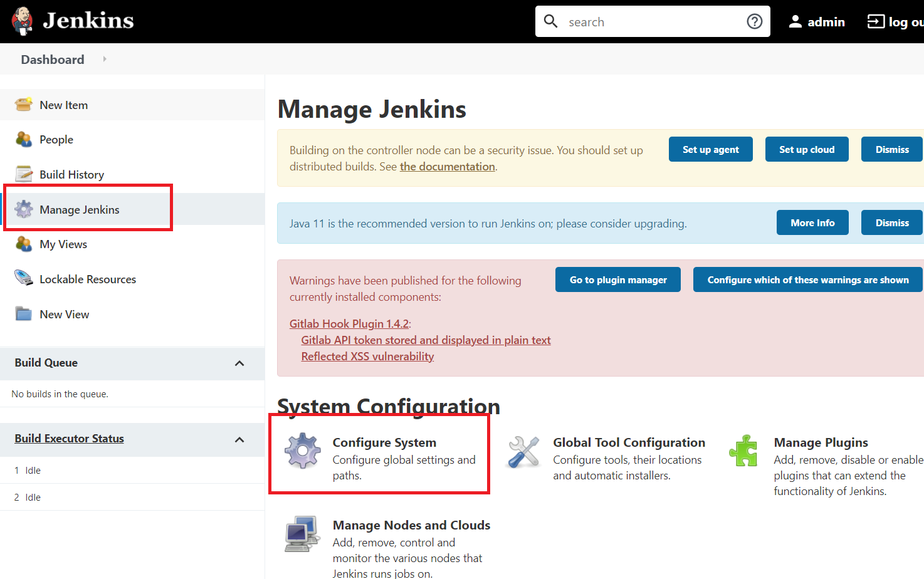This screenshot has height=579, width=924.
Task: Click the Set up cloud button
Action: click(x=807, y=149)
